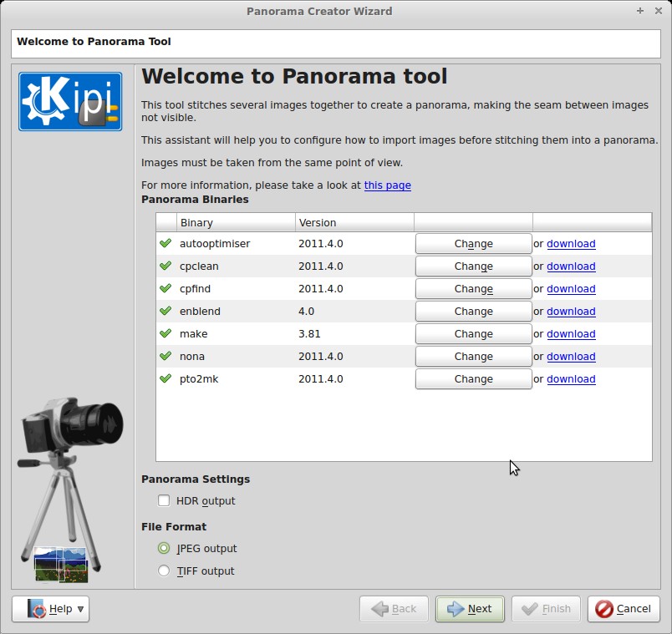
Task: Click the green checkmark beside make
Action: [165, 334]
